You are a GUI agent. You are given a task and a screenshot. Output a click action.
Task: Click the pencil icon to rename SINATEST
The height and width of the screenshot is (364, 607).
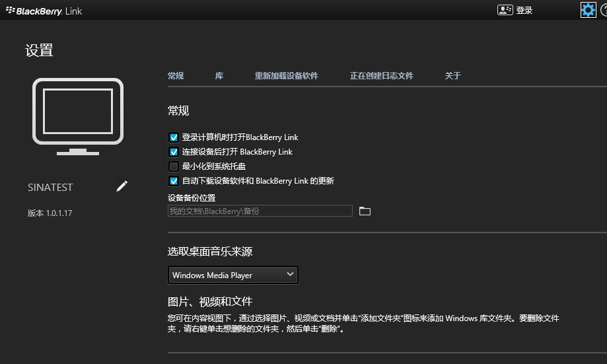point(122,186)
